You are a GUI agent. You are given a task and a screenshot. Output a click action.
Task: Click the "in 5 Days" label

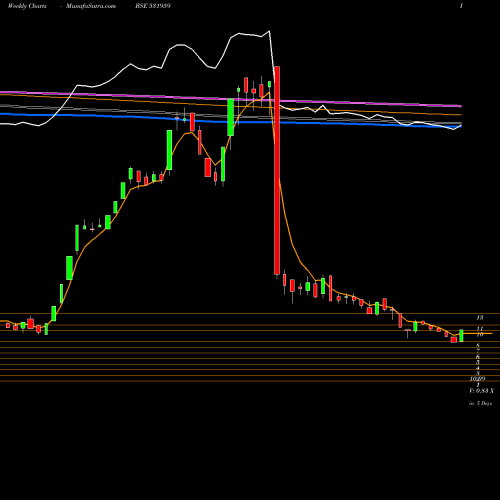point(481,403)
